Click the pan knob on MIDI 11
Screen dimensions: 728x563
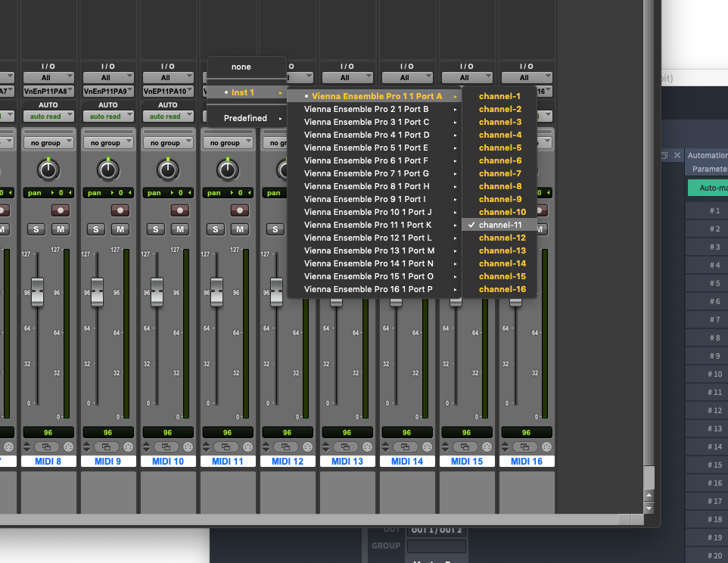[x=228, y=170]
